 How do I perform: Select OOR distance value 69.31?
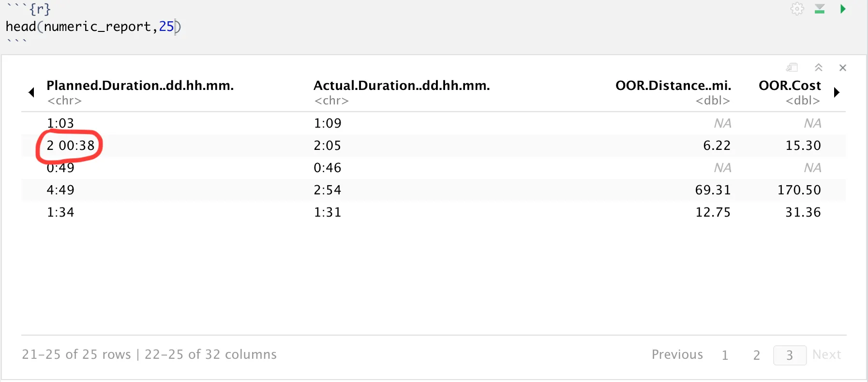(713, 190)
